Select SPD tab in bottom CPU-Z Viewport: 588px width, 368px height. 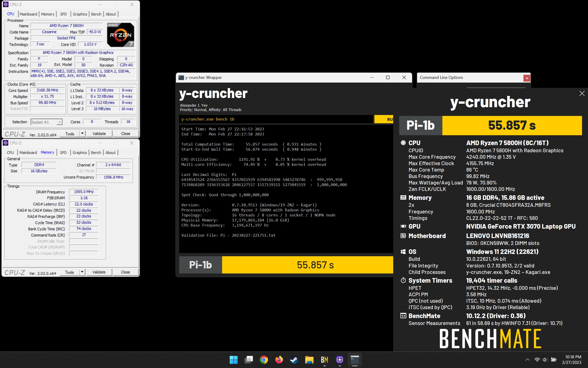pos(63,152)
